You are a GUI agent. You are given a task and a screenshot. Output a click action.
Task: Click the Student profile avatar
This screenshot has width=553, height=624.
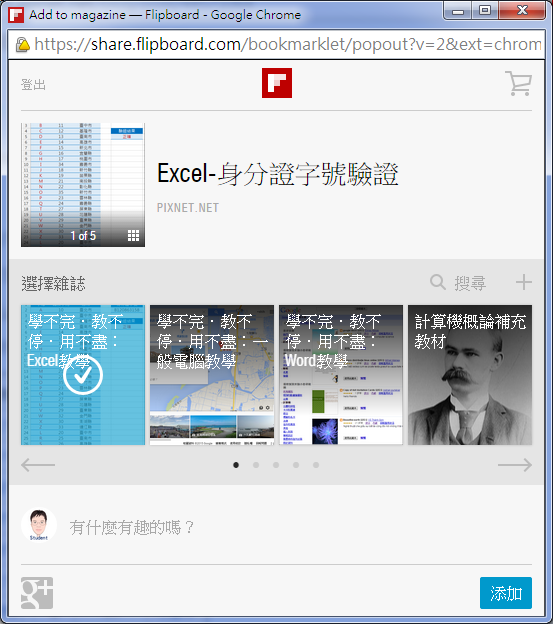[39, 525]
